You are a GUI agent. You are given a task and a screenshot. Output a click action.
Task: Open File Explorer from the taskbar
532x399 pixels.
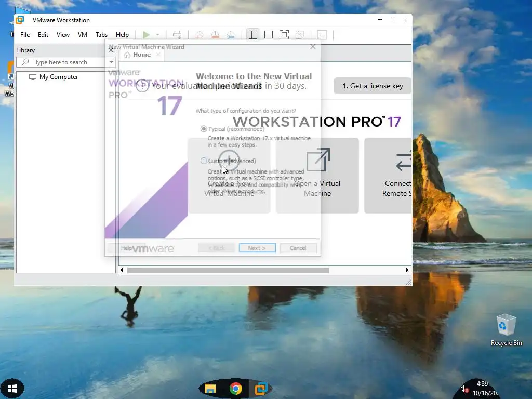210,389
